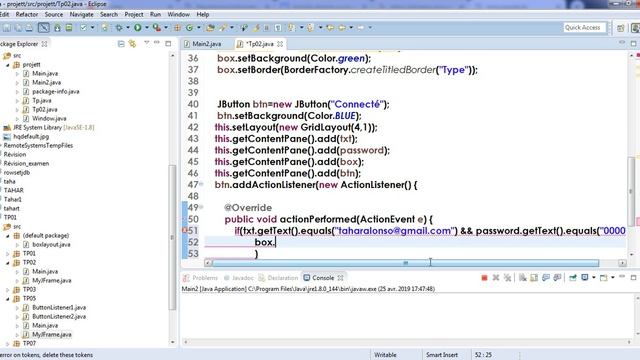Click the Previous Annotation icon in toolbar
This screenshot has height=360, width=640.
(310, 28)
